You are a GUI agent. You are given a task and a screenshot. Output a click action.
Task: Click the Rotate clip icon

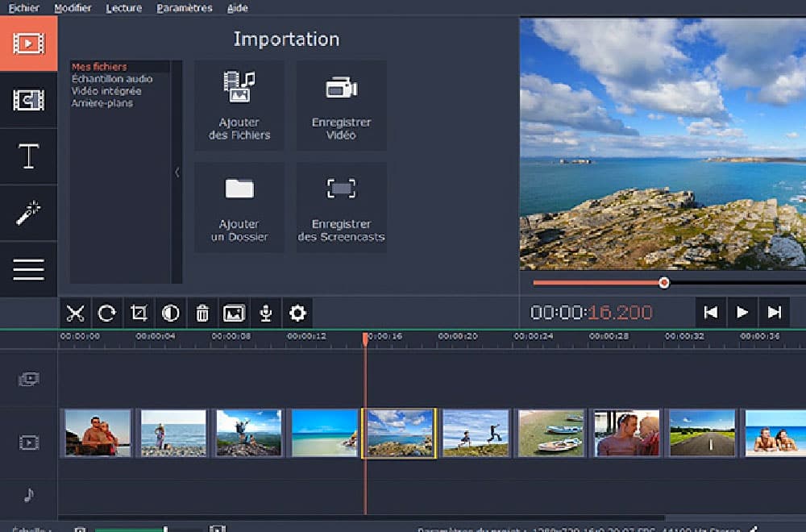[107, 313]
